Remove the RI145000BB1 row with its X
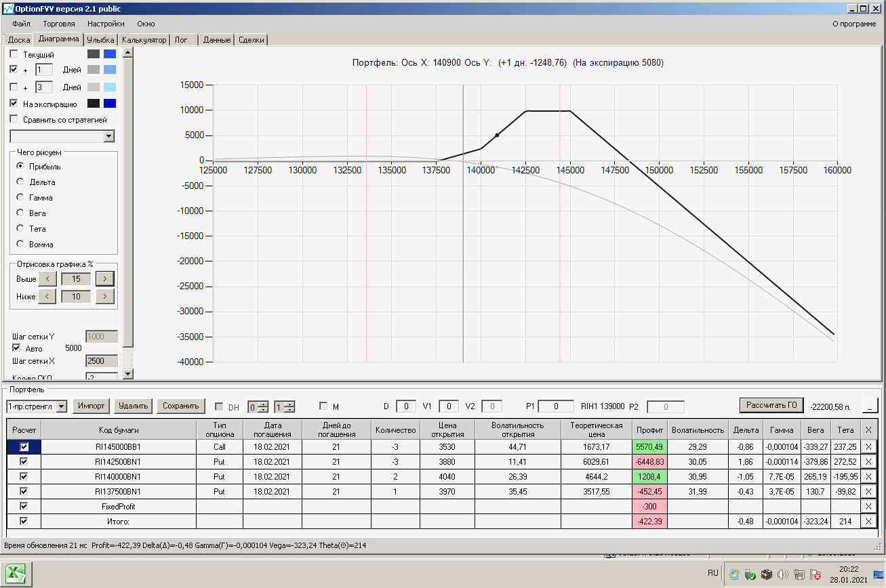 pos(868,447)
